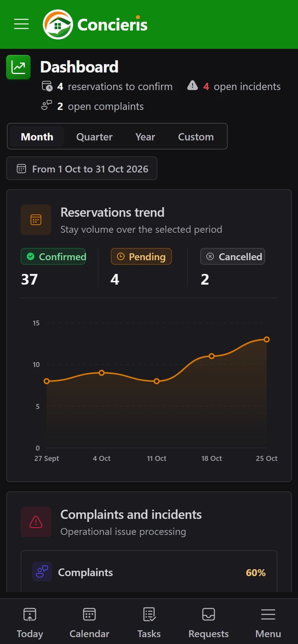Click the Concieris brand name text
Screen dimensions: 298x644
point(112,25)
